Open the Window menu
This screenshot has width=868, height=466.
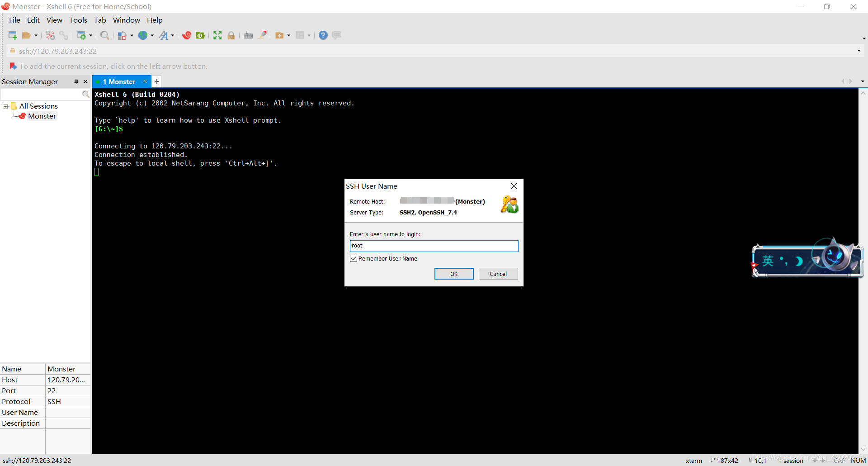click(x=127, y=20)
